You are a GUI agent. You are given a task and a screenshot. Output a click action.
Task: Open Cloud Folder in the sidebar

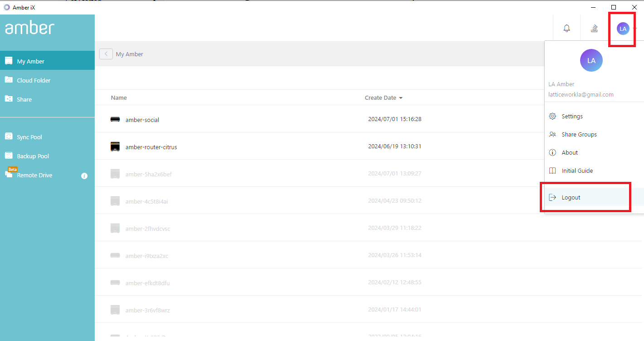pyautogui.click(x=47, y=80)
